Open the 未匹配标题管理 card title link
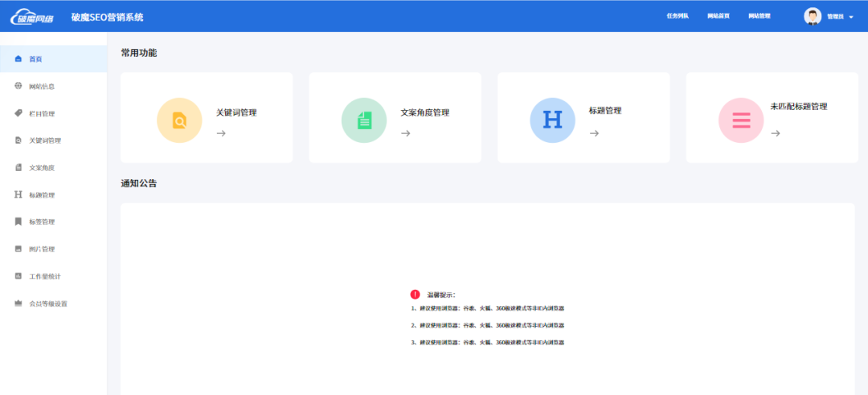The image size is (868, 395). coord(799,106)
